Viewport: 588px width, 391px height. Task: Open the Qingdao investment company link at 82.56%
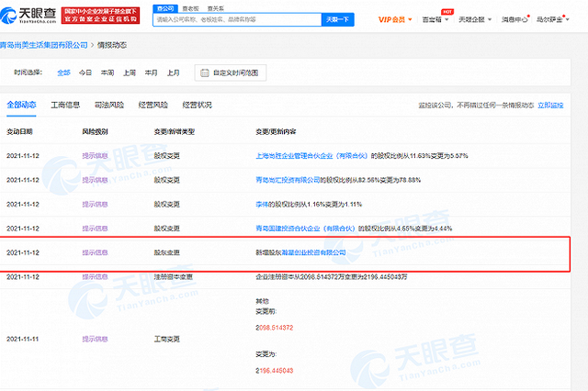pyautogui.click(x=288, y=180)
